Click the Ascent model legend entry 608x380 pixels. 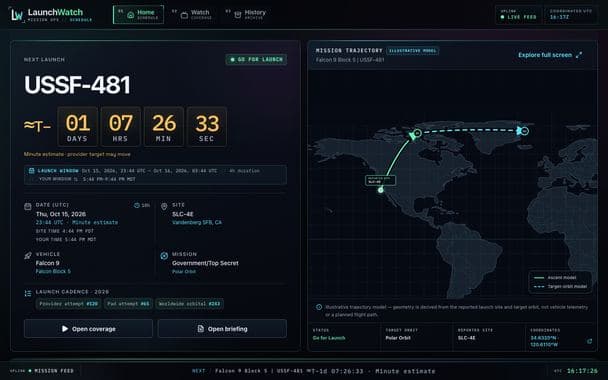(x=554, y=278)
